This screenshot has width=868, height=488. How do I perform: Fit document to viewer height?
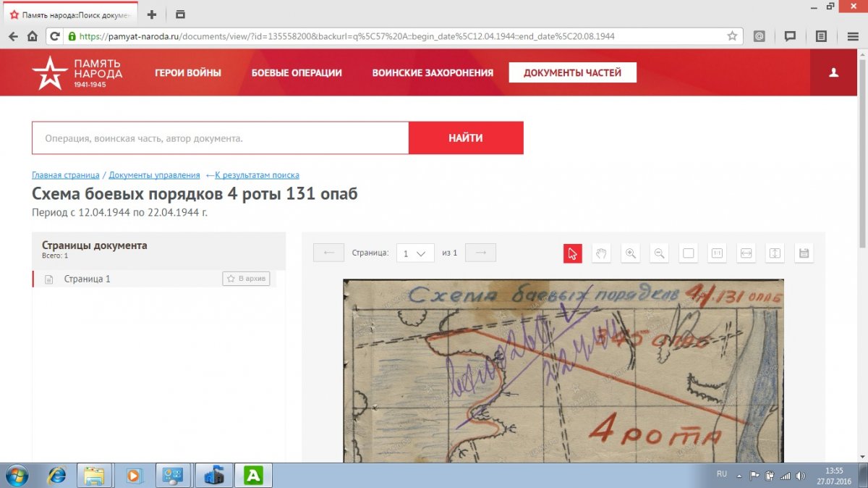(x=775, y=253)
